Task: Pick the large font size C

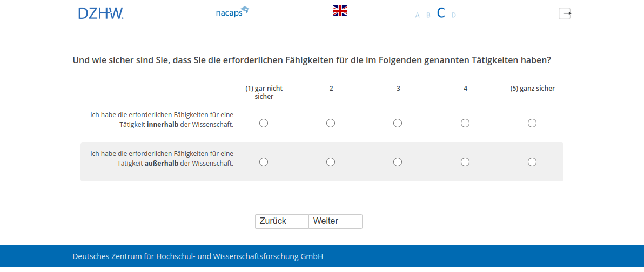Action: (x=441, y=13)
